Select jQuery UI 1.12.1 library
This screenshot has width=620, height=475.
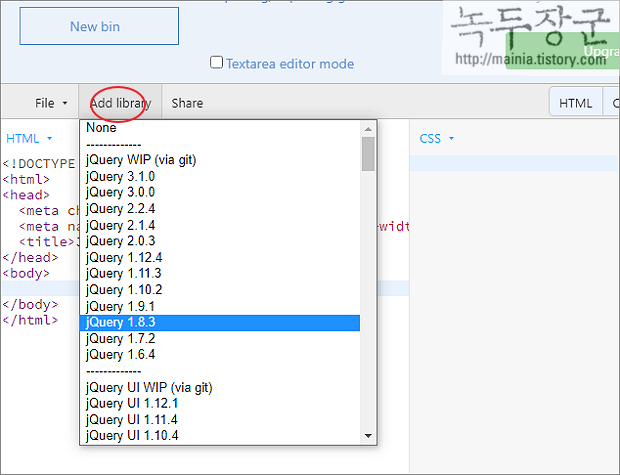[220, 403]
